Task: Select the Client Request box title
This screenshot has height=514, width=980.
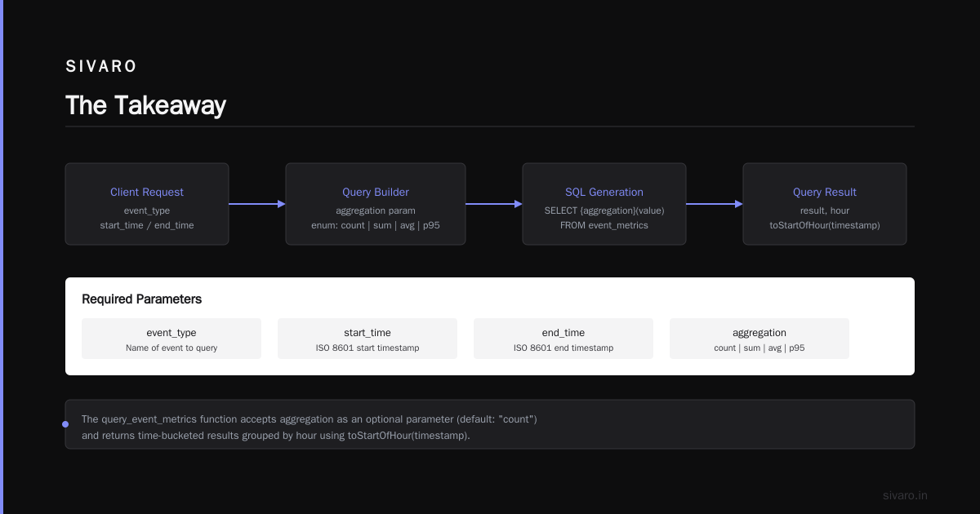Action: pyautogui.click(x=147, y=193)
